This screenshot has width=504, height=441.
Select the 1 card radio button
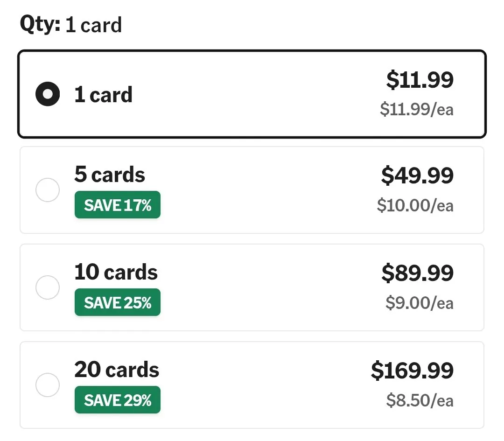click(48, 94)
